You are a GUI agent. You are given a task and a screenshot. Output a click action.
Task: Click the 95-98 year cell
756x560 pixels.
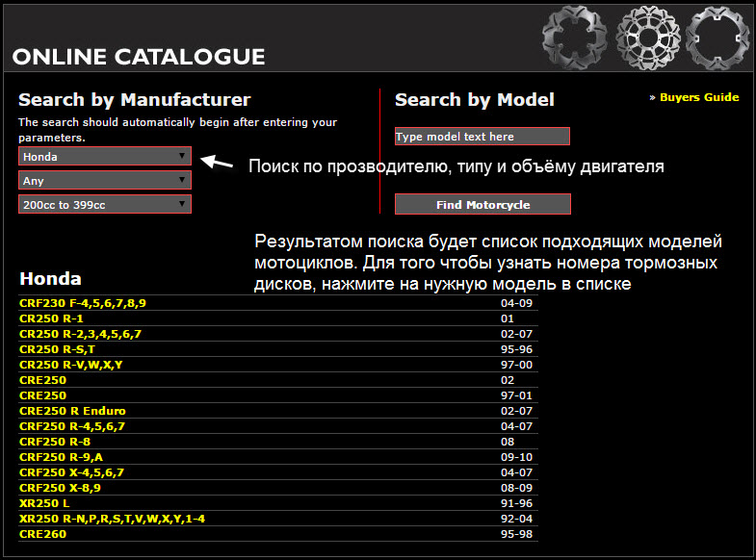(516, 534)
